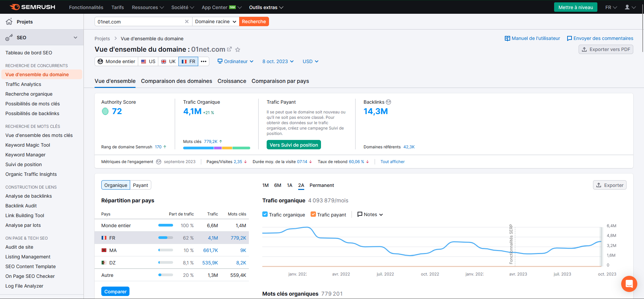Click the Taux de rebond down-arrow icon

(x=368, y=162)
